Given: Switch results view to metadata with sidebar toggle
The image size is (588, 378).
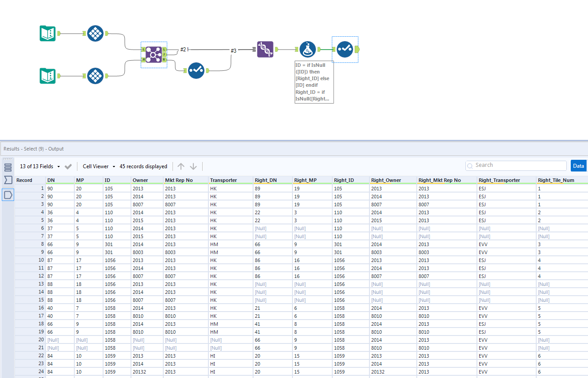Looking at the screenshot, I should click(7, 167).
